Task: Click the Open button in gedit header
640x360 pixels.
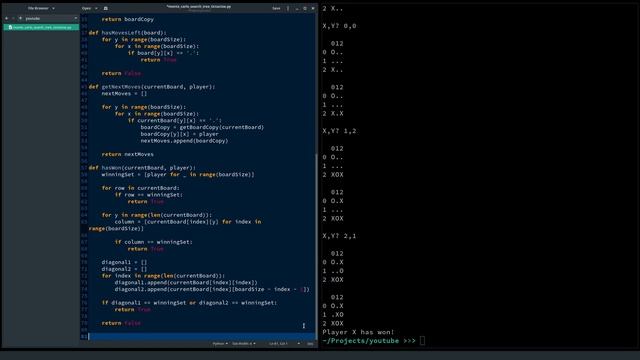Action: pyautogui.click(x=87, y=8)
